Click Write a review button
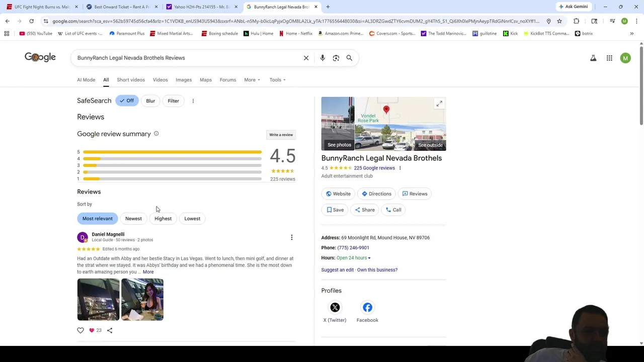 [x=281, y=135]
